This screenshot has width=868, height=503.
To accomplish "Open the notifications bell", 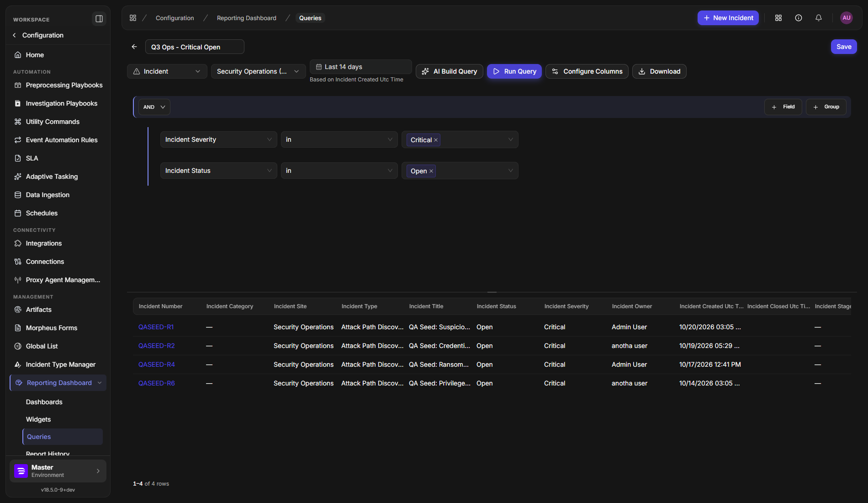I will point(819,18).
